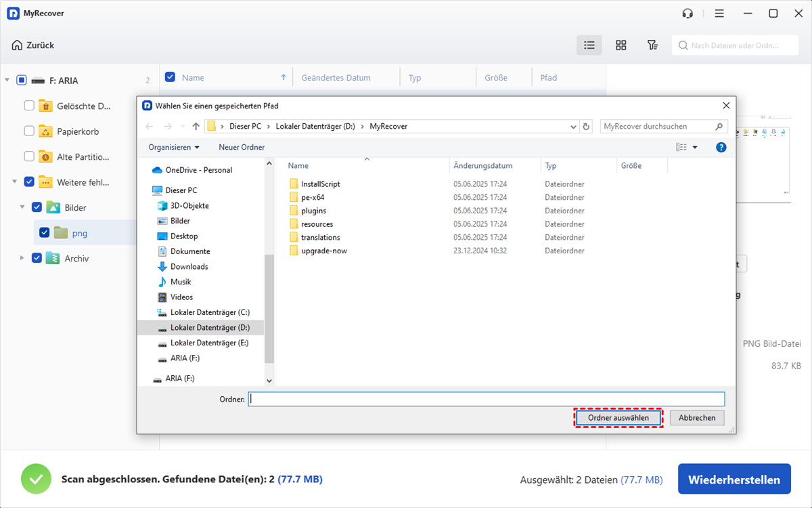Switch to list view in MyRecover
812x508 pixels.
pyautogui.click(x=589, y=45)
